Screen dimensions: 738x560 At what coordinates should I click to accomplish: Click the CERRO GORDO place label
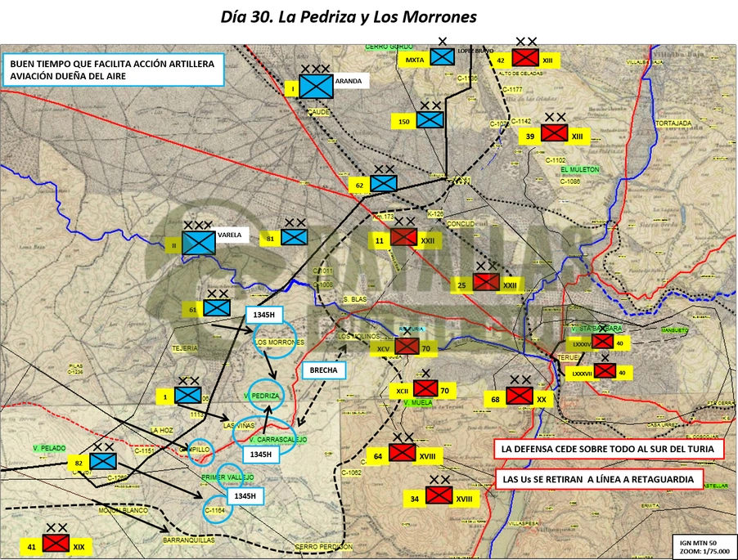(389, 47)
